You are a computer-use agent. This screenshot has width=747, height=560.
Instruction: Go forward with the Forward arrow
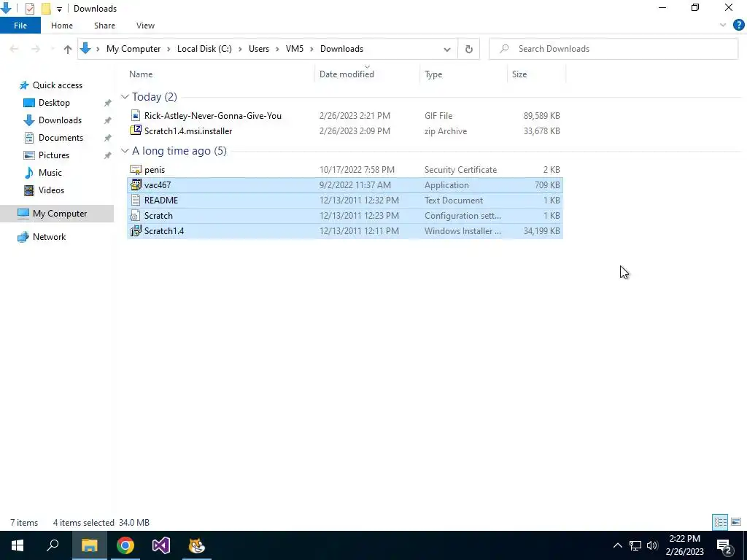[35, 49]
